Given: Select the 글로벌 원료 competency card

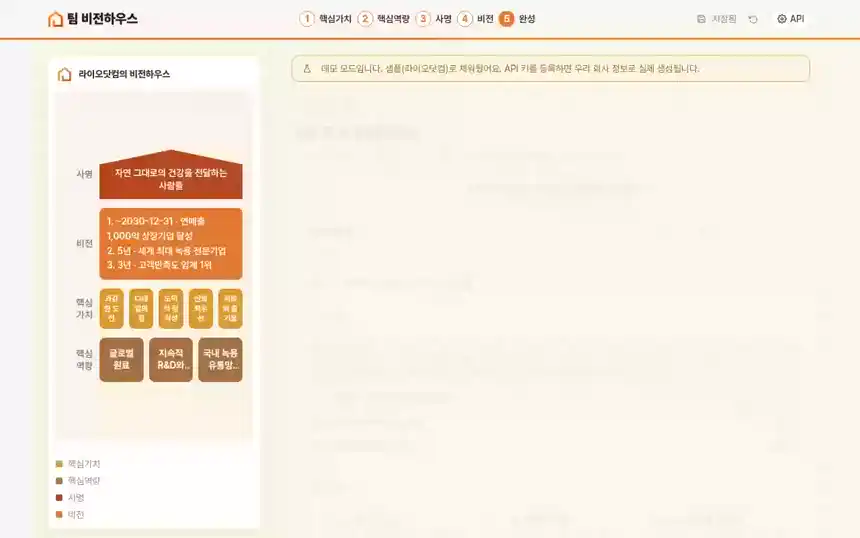Looking at the screenshot, I should point(121,360).
